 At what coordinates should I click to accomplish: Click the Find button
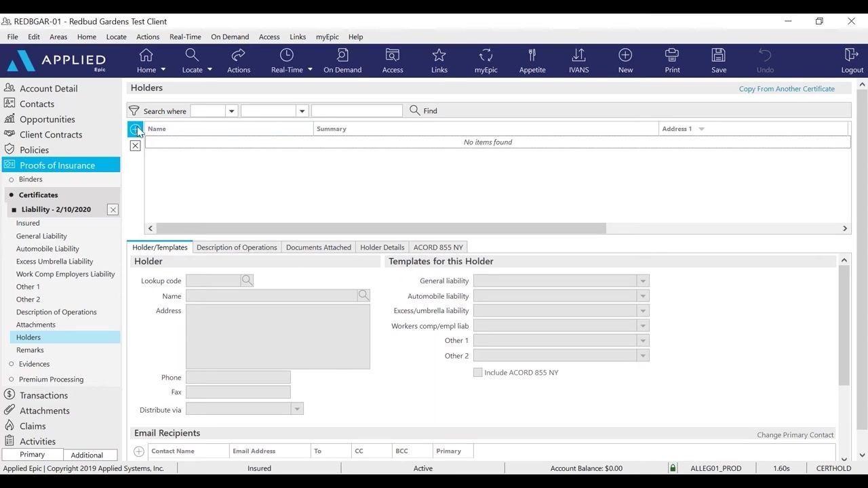click(424, 110)
